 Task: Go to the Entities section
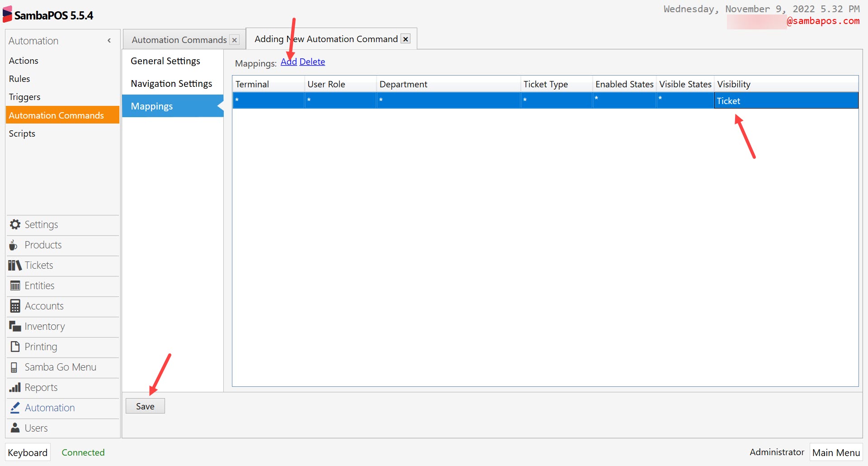[39, 285]
